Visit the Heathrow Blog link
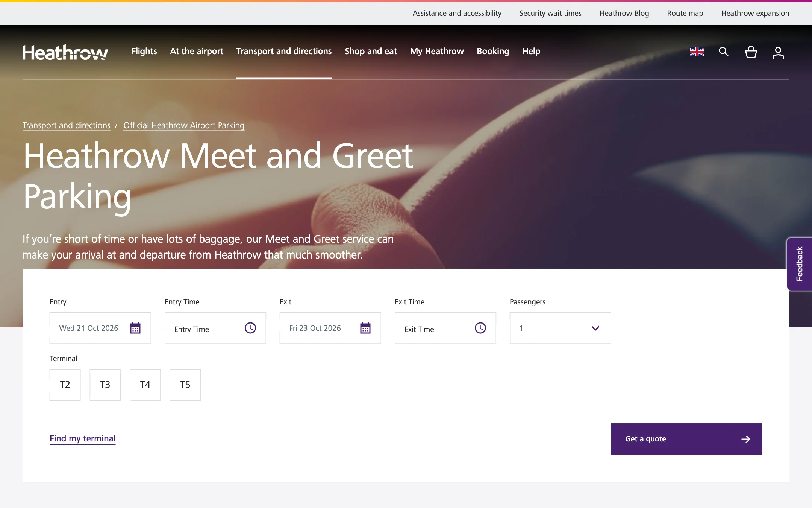This screenshot has height=508, width=812. 624,13
